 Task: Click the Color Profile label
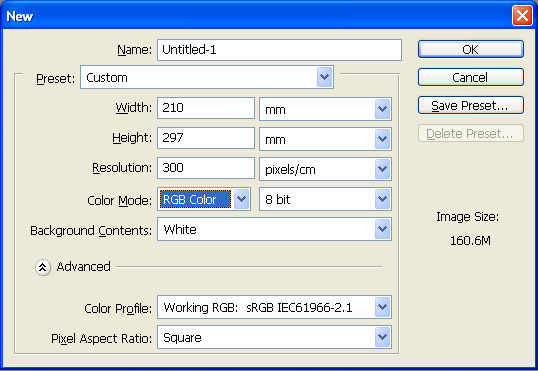[118, 309]
